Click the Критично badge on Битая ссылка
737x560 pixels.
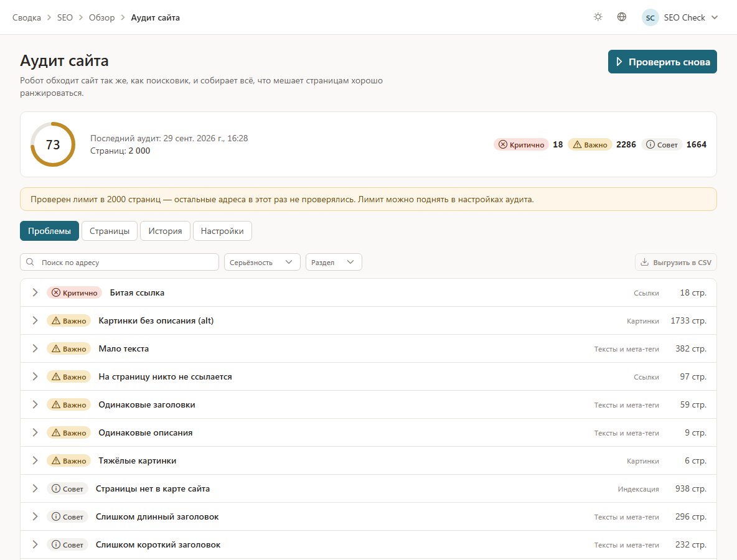click(x=75, y=292)
